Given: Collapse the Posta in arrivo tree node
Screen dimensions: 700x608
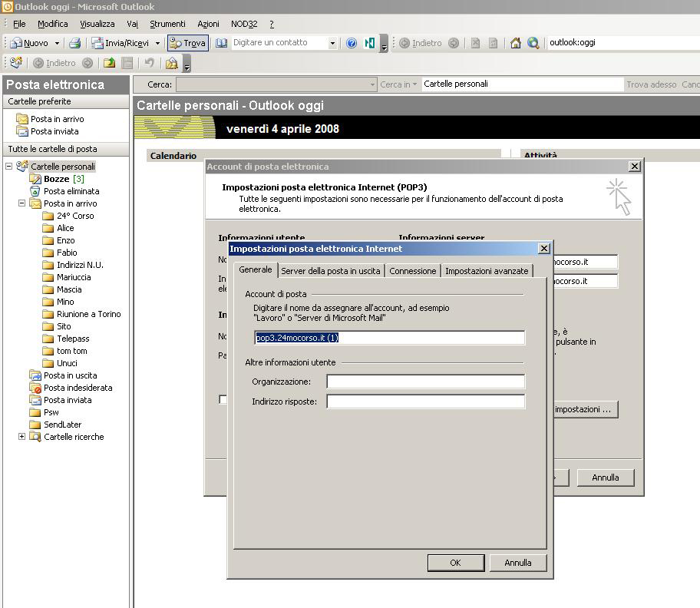Looking at the screenshot, I should pyautogui.click(x=21, y=203).
